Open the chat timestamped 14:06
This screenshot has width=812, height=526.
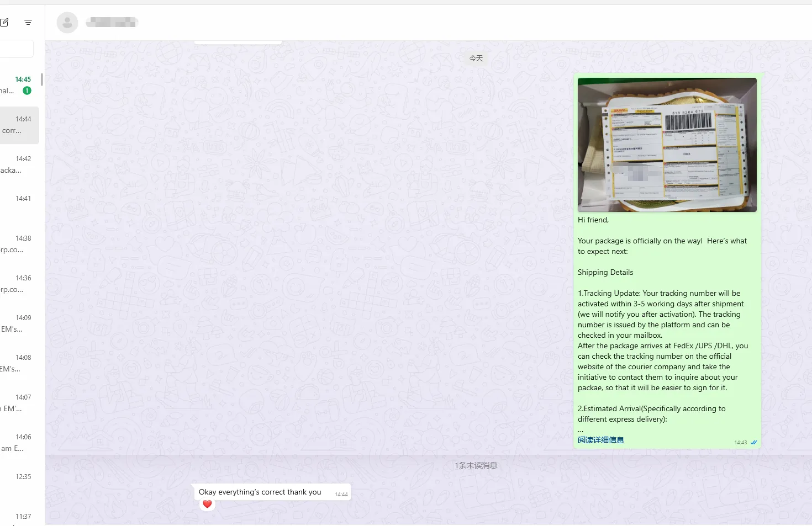(x=19, y=443)
